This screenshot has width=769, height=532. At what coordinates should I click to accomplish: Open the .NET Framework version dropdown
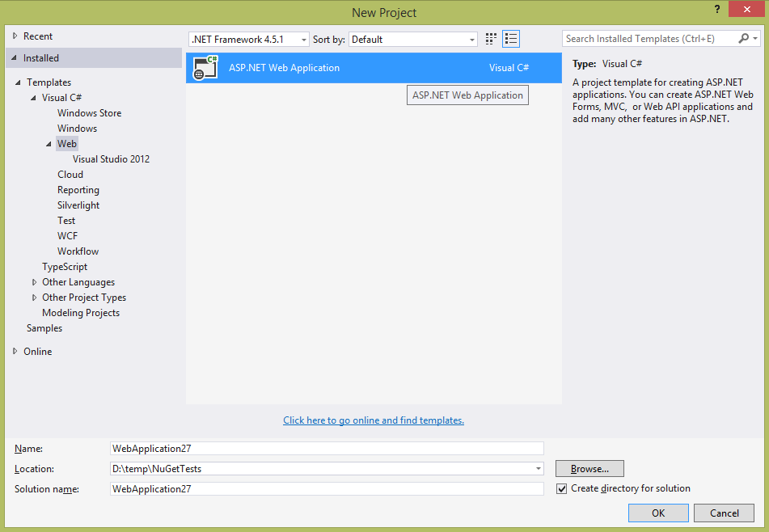249,40
